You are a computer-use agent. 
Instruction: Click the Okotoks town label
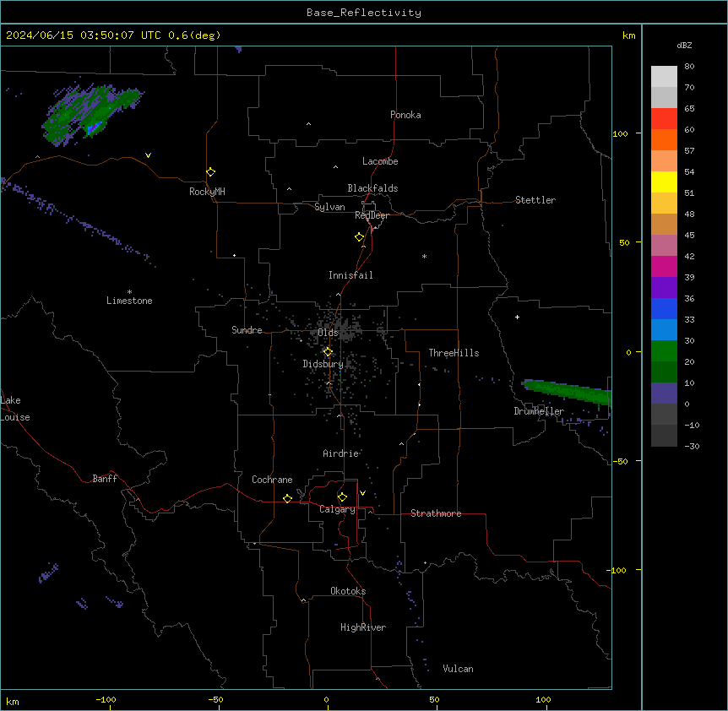348,591
